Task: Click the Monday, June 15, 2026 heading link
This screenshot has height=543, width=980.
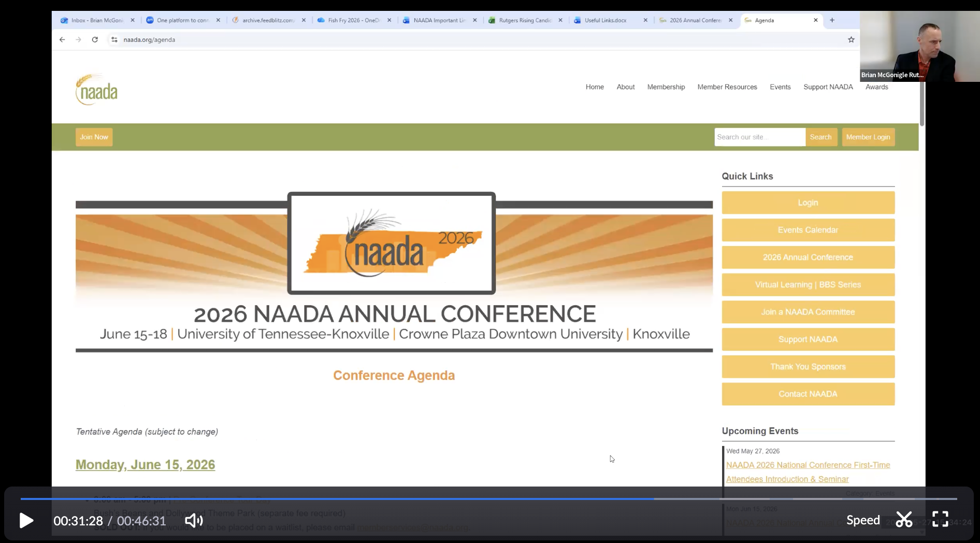Action: point(145,465)
